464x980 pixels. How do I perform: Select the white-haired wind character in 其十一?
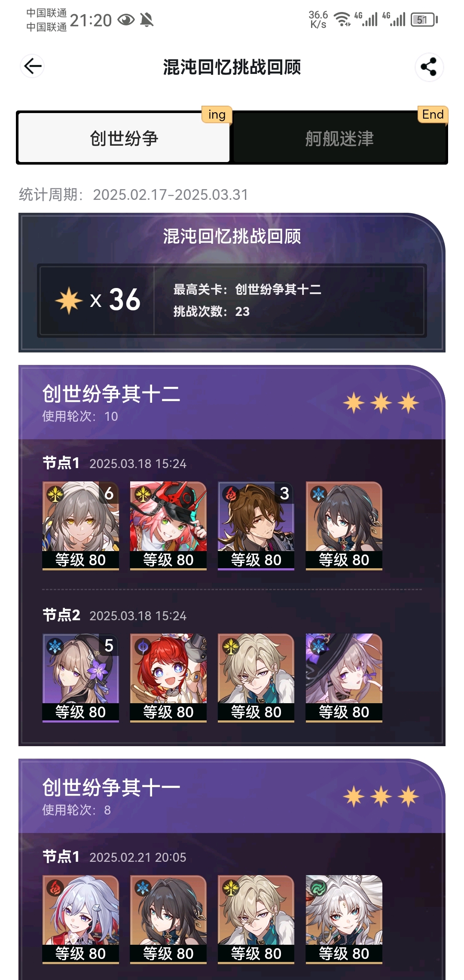click(x=344, y=919)
